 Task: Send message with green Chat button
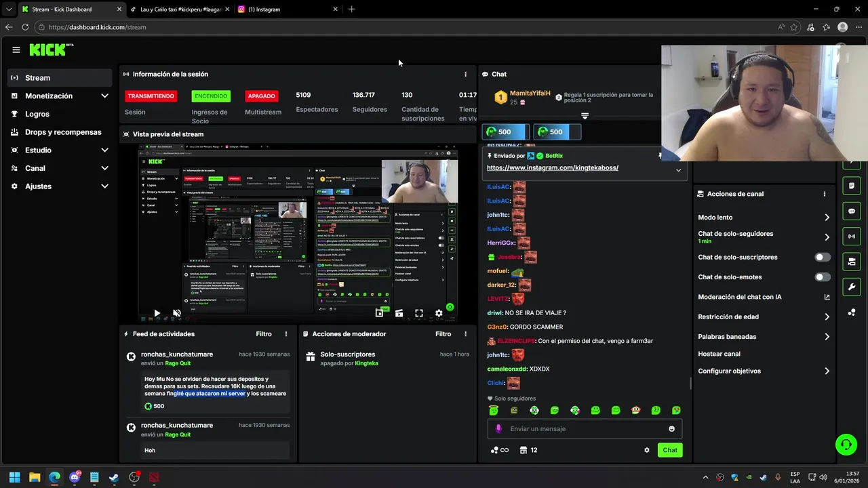pyautogui.click(x=670, y=450)
